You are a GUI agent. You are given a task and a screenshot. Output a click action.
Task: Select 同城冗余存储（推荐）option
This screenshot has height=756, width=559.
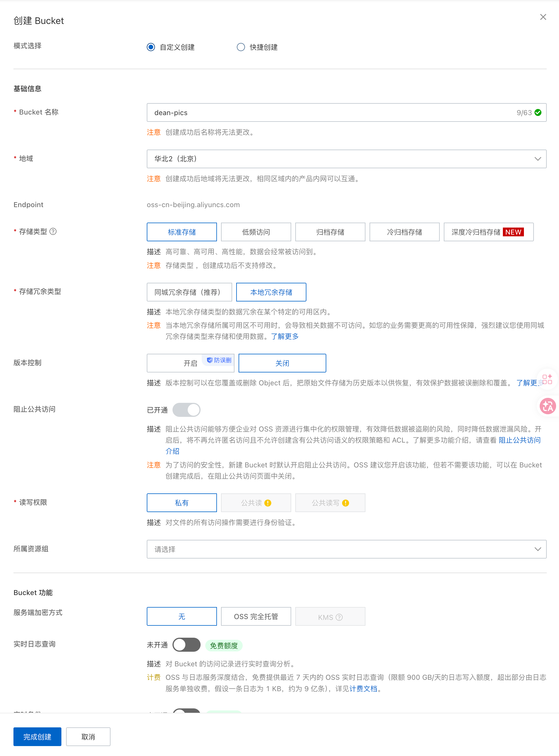[x=189, y=292]
